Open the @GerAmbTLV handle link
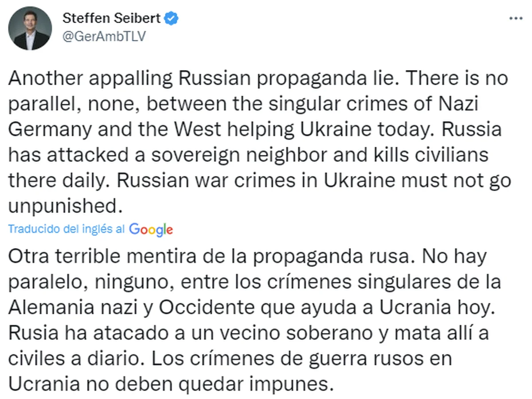532x399 pixels. tap(104, 37)
